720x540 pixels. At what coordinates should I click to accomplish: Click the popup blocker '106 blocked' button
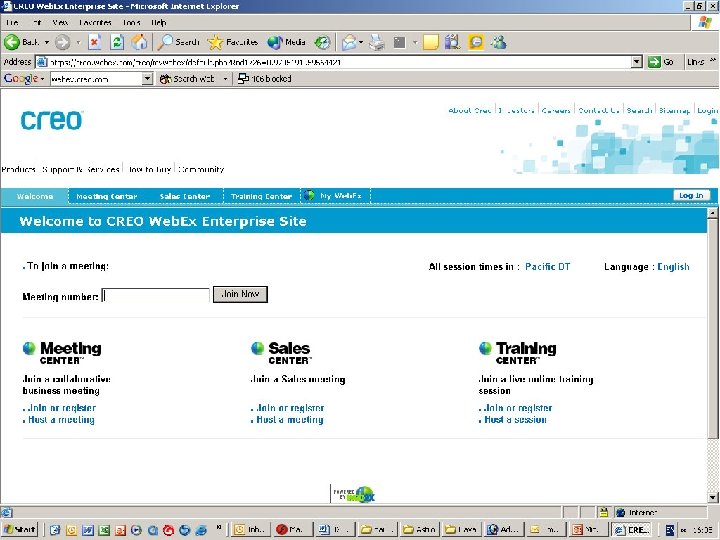pyautogui.click(x=264, y=79)
